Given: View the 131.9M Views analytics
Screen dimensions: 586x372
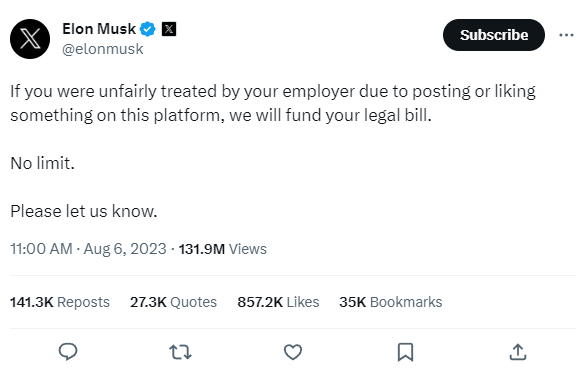Looking at the screenshot, I should tap(223, 249).
